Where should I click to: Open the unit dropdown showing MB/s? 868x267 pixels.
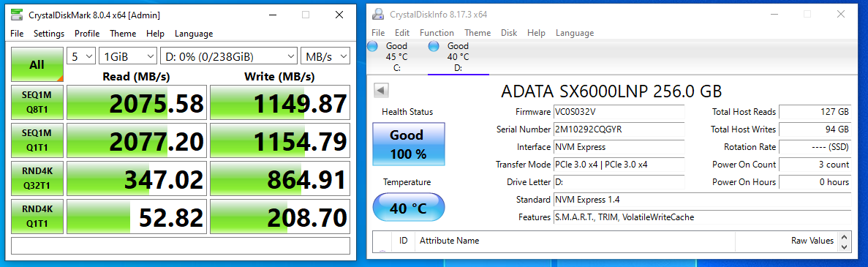click(325, 56)
